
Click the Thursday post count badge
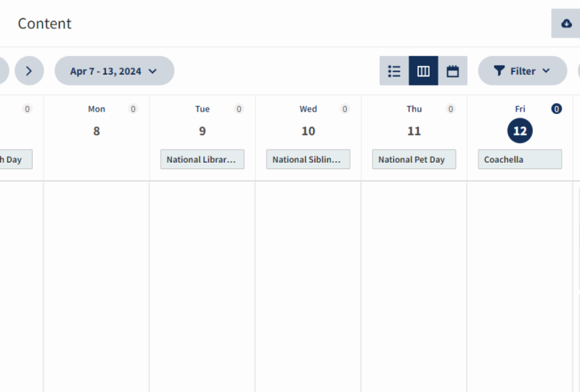[451, 109]
